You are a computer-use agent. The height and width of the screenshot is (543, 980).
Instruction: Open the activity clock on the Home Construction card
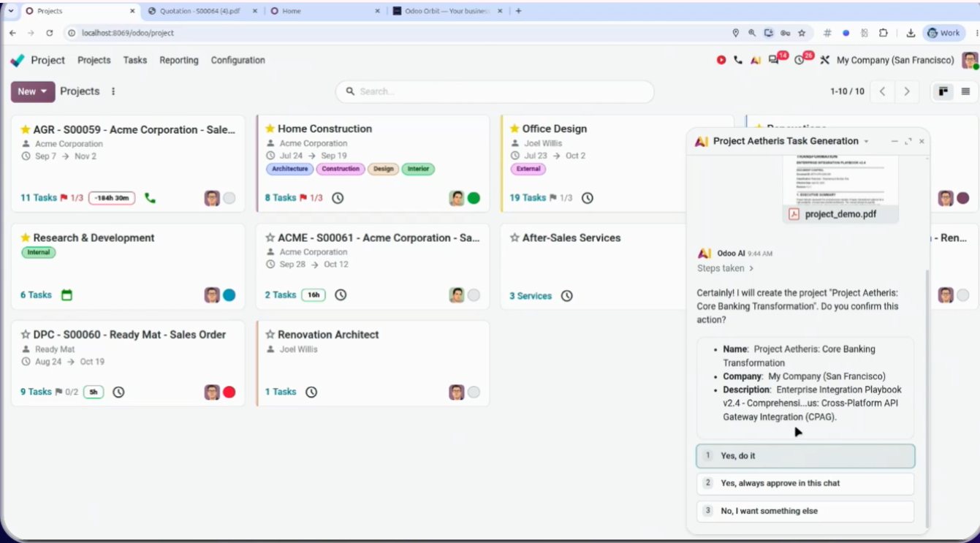338,198
